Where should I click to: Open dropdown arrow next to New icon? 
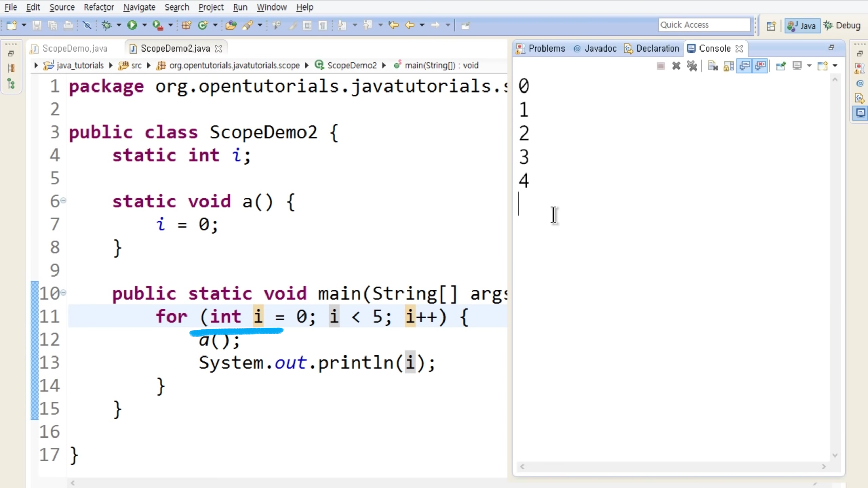click(24, 25)
